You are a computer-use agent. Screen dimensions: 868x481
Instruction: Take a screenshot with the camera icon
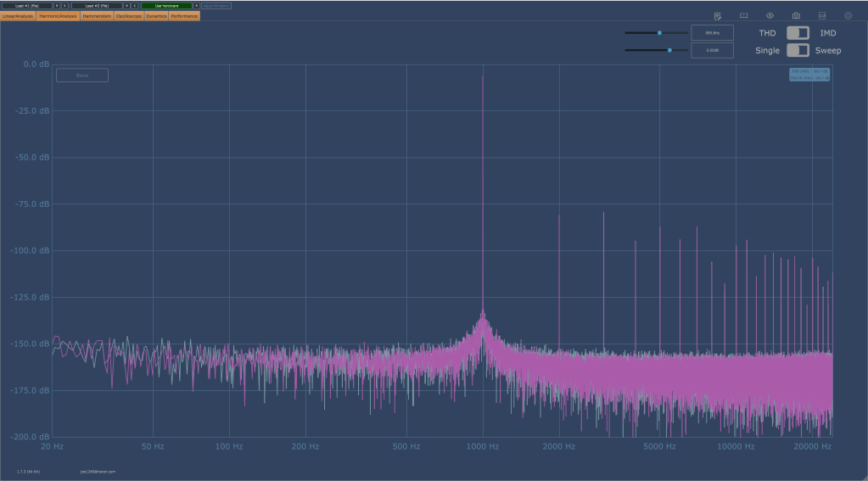pos(796,16)
